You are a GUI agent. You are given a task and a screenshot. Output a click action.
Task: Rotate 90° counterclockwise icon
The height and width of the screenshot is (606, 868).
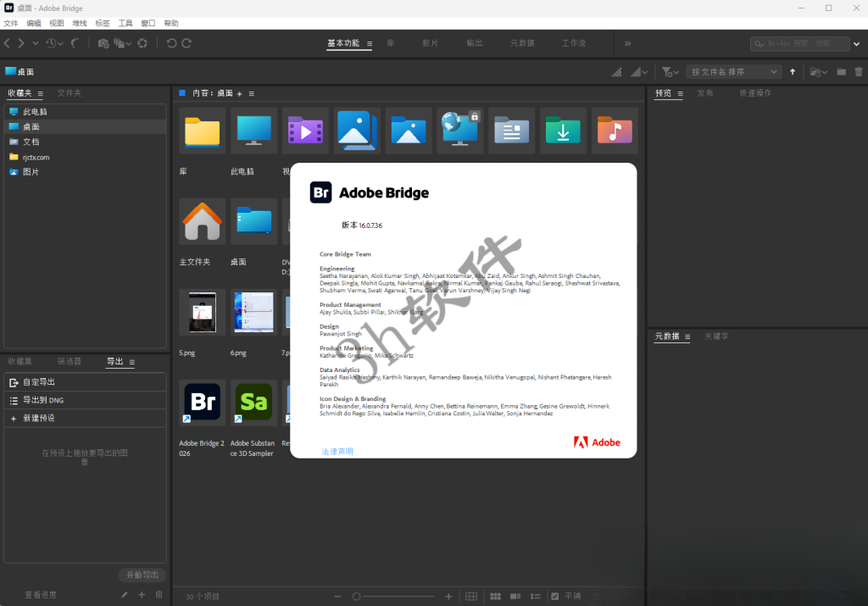pos(171,43)
